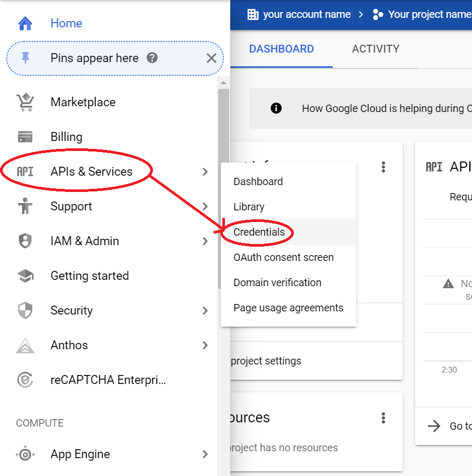Screen dimensions: 472x476
Task: Open Domain verification submenu entry
Action: pos(277,282)
